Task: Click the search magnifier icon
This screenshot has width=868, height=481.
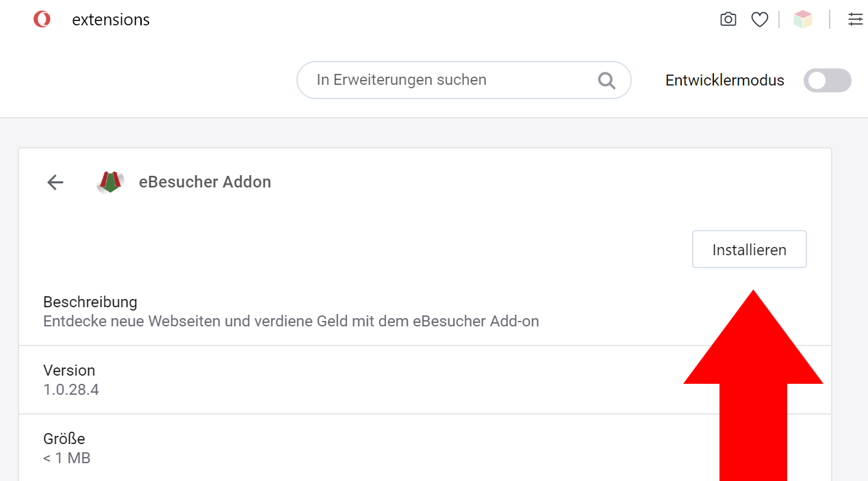Action: click(607, 81)
